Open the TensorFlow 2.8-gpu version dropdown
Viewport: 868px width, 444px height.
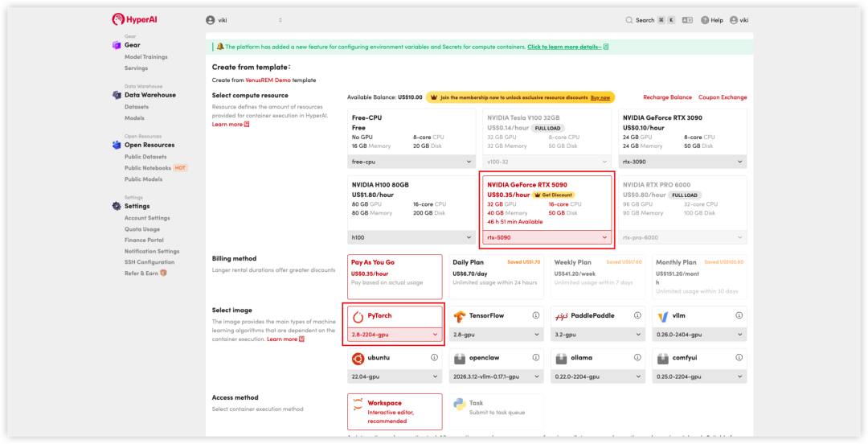click(x=497, y=335)
